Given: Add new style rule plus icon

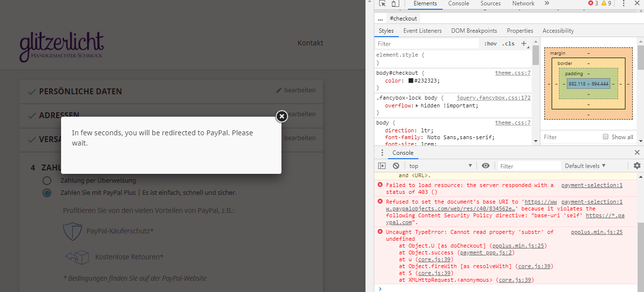Looking at the screenshot, I should (x=524, y=43).
